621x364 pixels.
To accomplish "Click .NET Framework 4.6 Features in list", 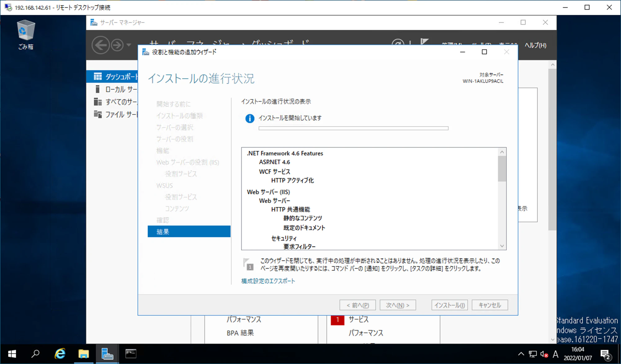I will [x=285, y=153].
